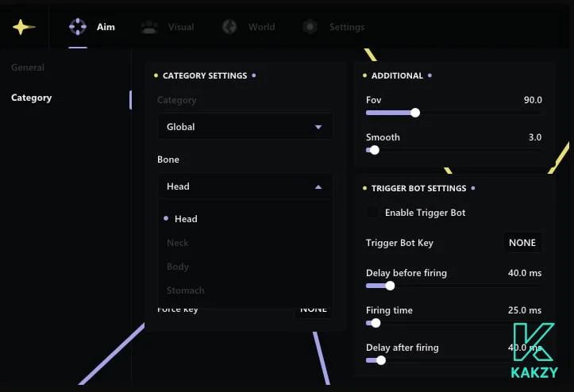Click the Firing time slider handle

click(376, 323)
